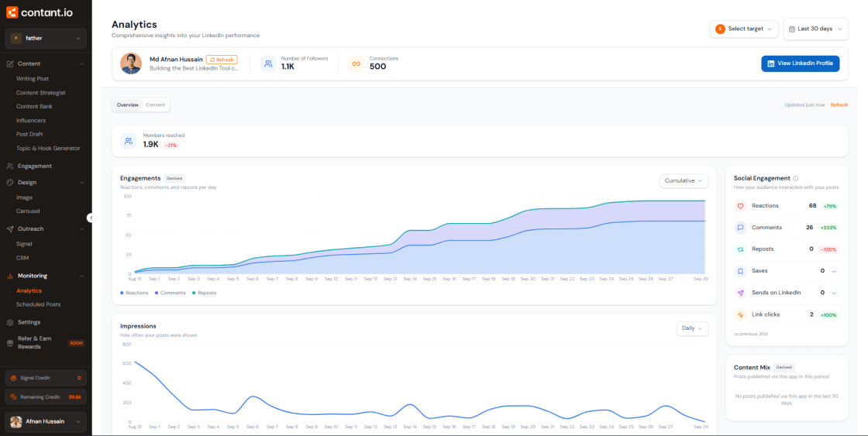This screenshot has height=436, width=868.
Task: Click the Comments speech bubble icon
Action: pyautogui.click(x=740, y=228)
